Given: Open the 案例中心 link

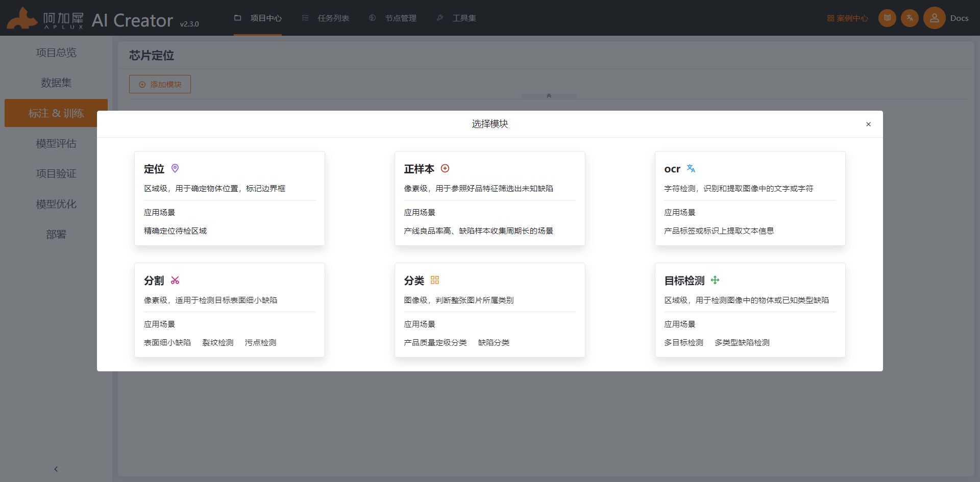Looking at the screenshot, I should click(x=847, y=18).
